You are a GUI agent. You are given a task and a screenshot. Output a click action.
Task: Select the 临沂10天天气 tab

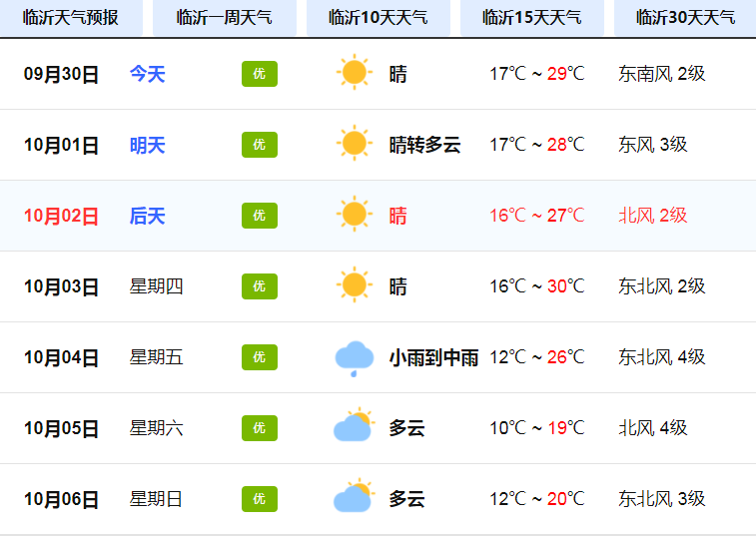[x=378, y=18]
